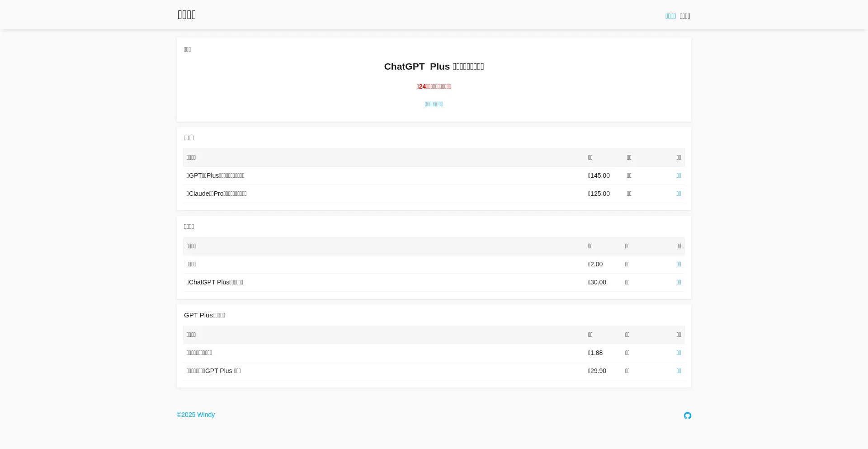Select the blue highlighted header navigation link

(x=670, y=16)
